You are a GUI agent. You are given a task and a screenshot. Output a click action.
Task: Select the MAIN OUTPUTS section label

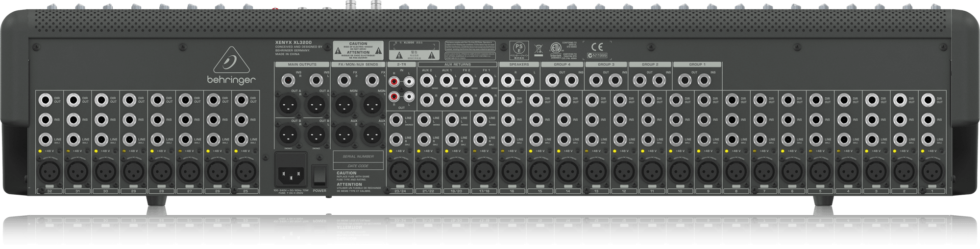302,65
